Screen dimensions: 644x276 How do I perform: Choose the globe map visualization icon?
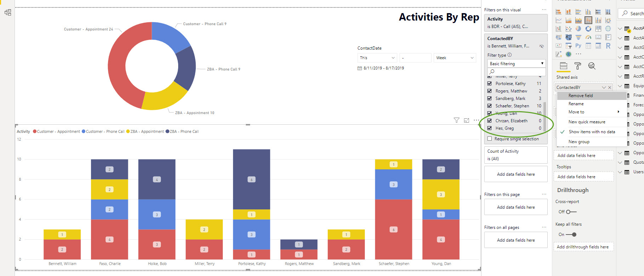tap(608, 29)
